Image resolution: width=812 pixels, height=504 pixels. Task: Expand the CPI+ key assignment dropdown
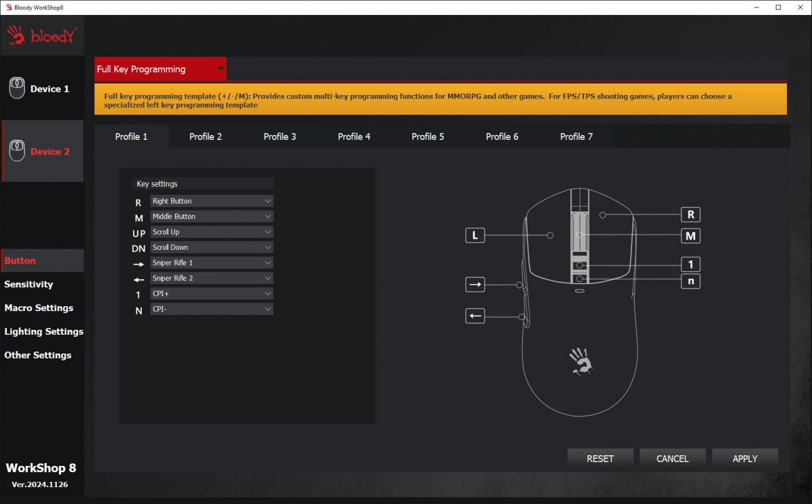pos(211,294)
